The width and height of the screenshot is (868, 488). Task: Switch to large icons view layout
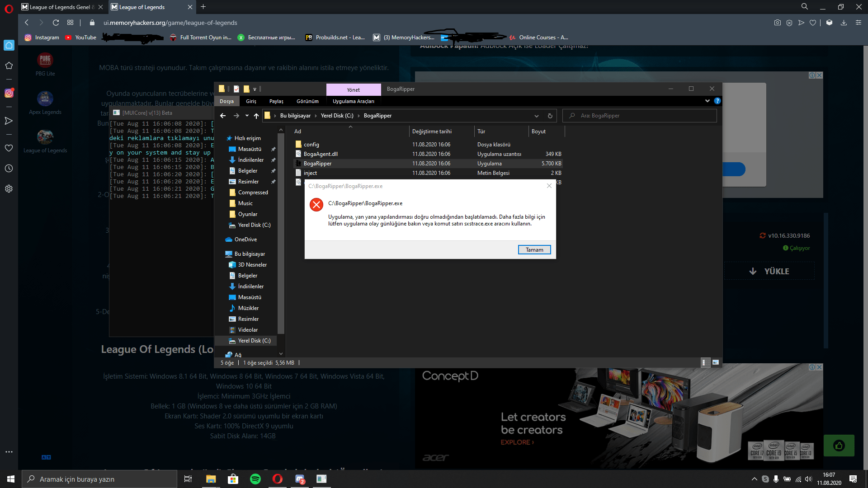tap(716, 362)
